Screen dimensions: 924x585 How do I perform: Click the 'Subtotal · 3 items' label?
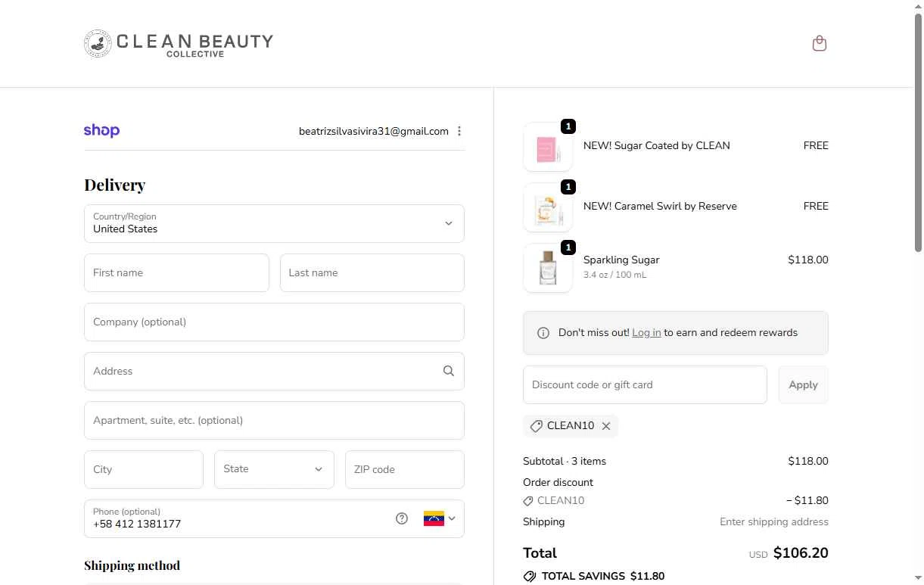click(x=565, y=461)
